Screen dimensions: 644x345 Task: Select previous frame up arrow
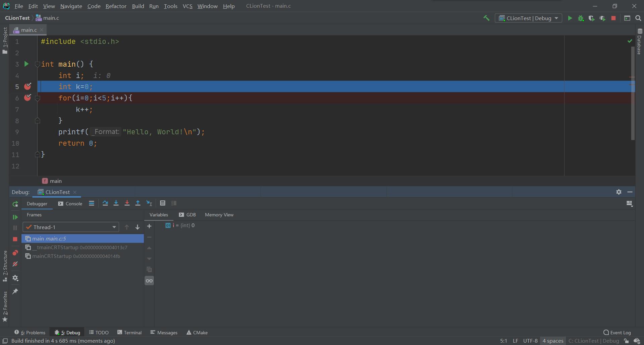(x=126, y=227)
